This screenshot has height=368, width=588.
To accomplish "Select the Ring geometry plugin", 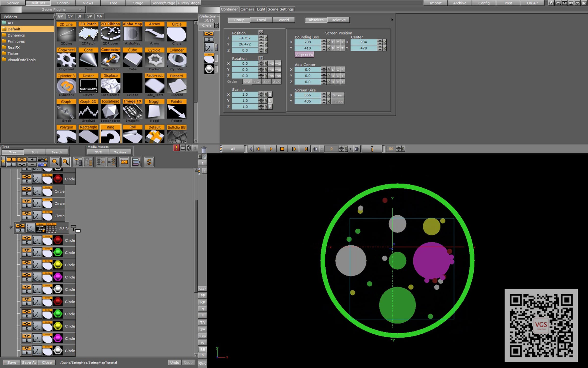I will (110, 134).
